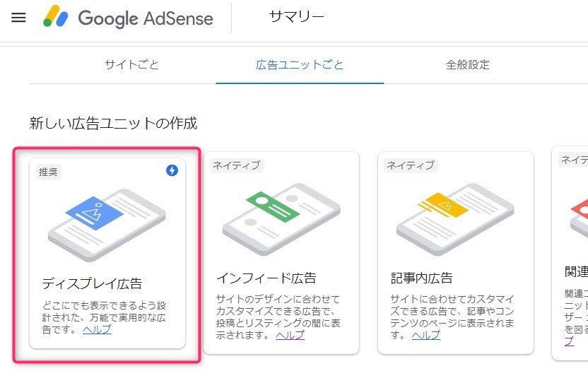Click the yellow in-article ad illustration
Screen dimensions: 588x383
click(455, 219)
